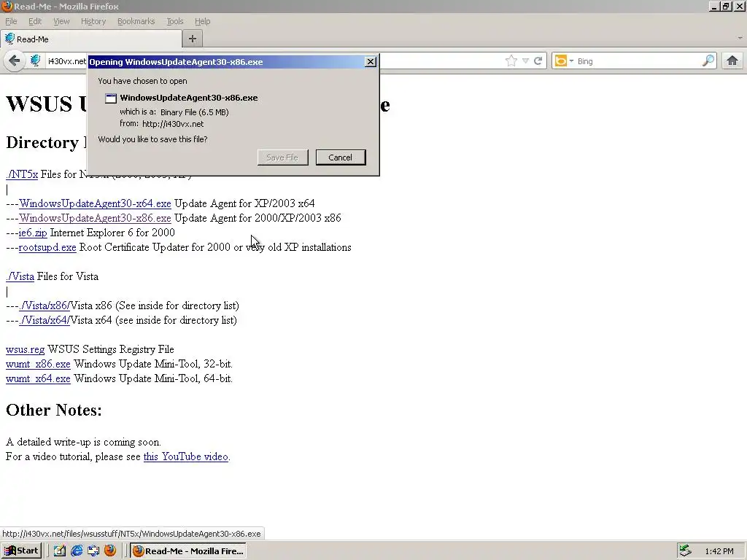
Task: Launch Internet Explorer from quick launch
Action: click(x=76, y=551)
